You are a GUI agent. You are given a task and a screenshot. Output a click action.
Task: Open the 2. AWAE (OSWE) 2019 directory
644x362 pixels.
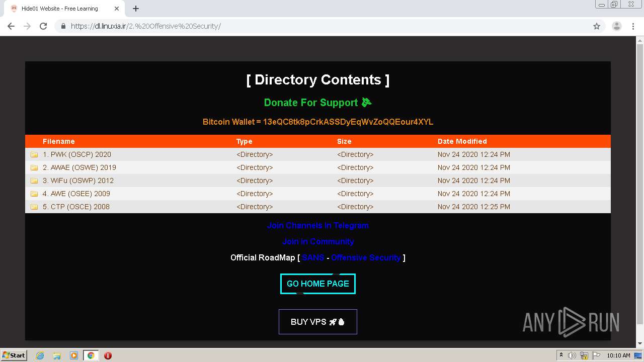pyautogui.click(x=79, y=167)
